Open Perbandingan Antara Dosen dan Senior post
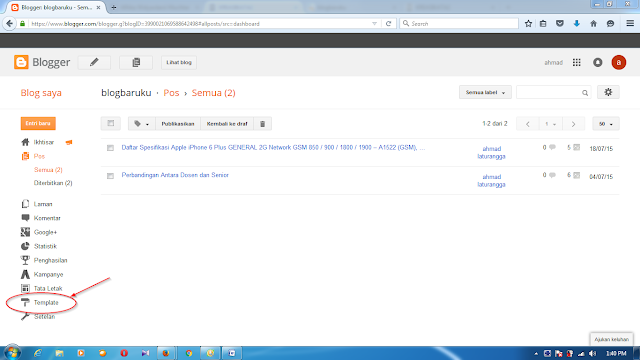The height and width of the screenshot is (360, 640). pyautogui.click(x=175, y=175)
